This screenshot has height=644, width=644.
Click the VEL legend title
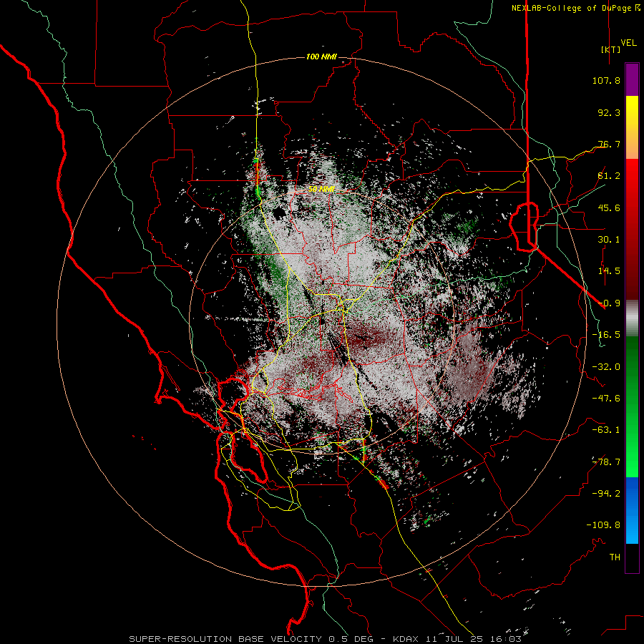tap(628, 43)
